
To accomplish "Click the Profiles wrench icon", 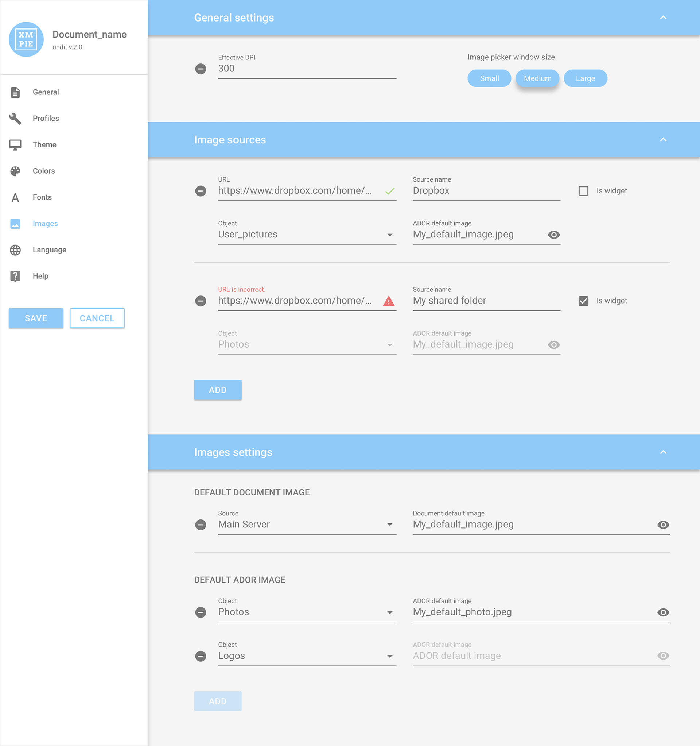I will (15, 119).
